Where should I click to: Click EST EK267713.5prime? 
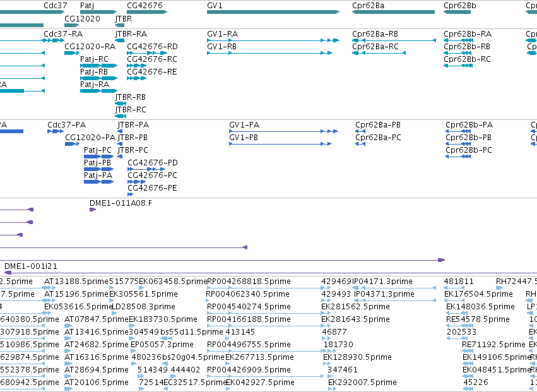(x=259, y=357)
